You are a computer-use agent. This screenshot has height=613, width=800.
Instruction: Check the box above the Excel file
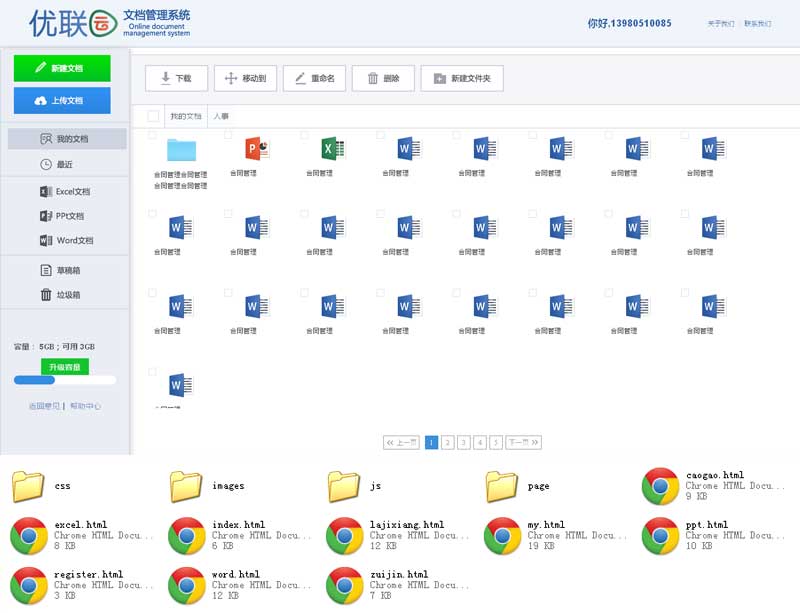coord(304,134)
